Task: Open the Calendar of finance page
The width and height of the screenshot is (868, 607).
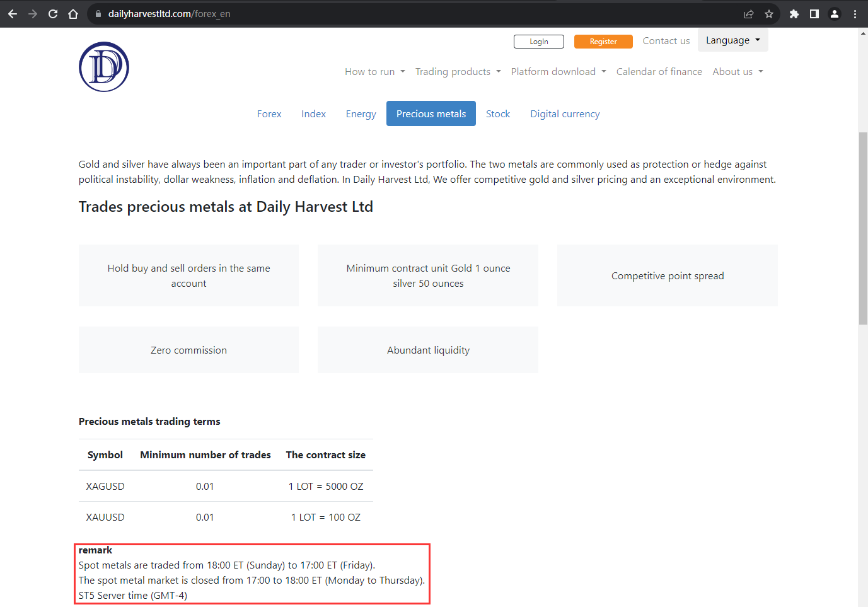Action: pos(659,72)
